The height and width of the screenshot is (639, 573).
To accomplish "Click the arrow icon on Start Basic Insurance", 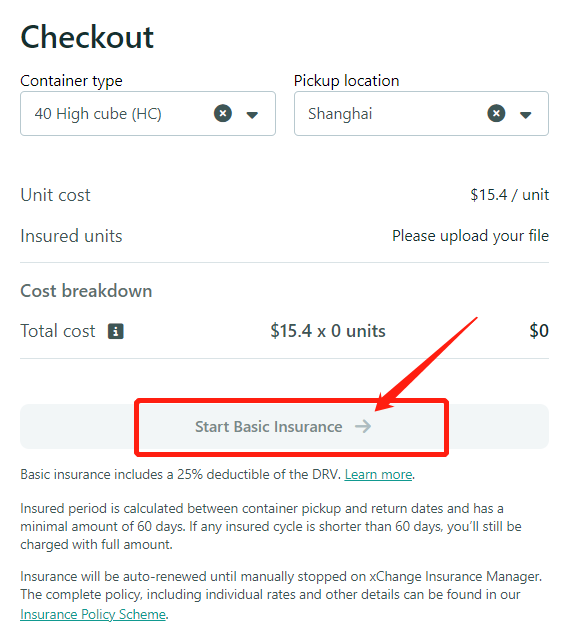I will point(363,426).
